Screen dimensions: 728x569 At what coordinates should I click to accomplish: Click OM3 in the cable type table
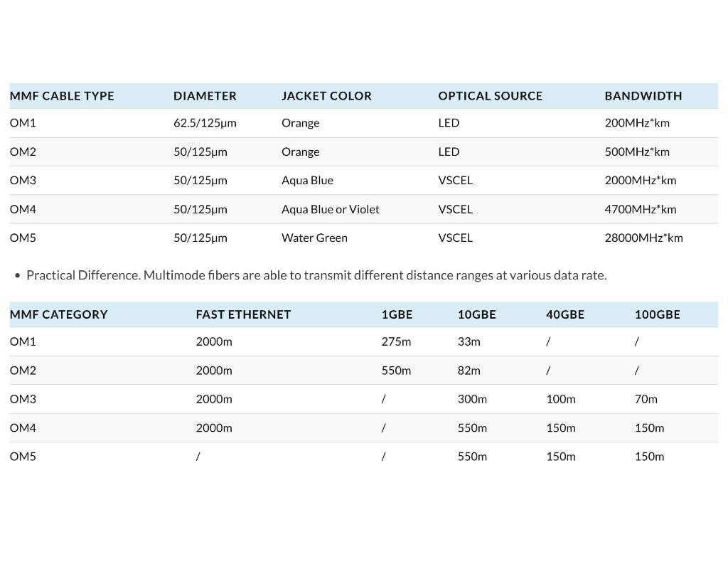point(23,181)
